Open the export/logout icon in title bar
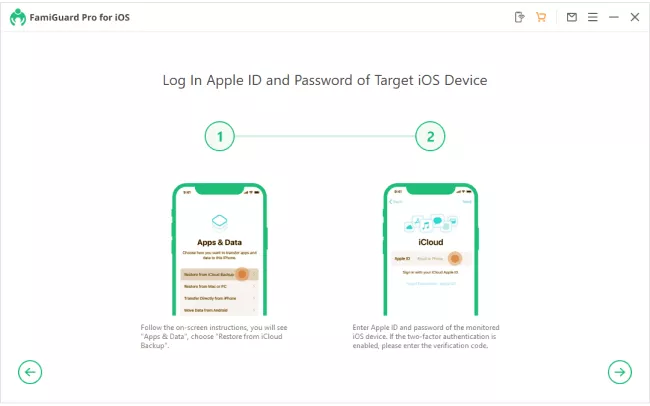The width and height of the screenshot is (650, 406). click(519, 17)
